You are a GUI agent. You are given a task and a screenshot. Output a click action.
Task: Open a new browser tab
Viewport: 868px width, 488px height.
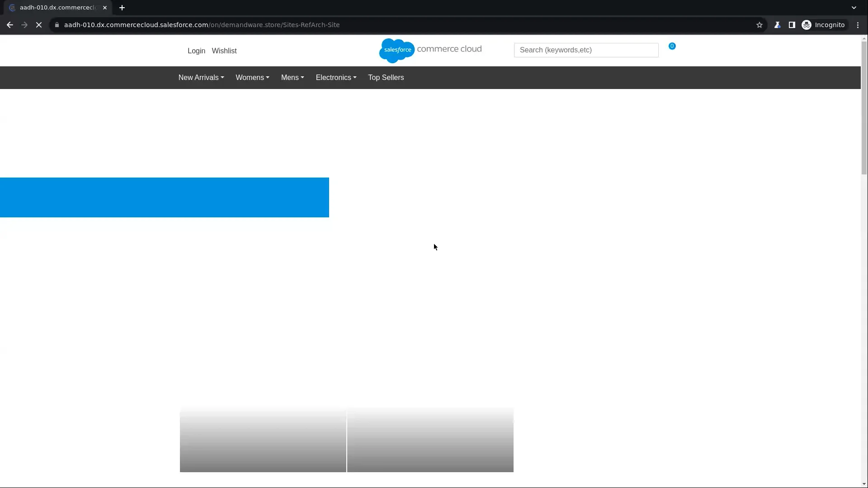tap(122, 8)
